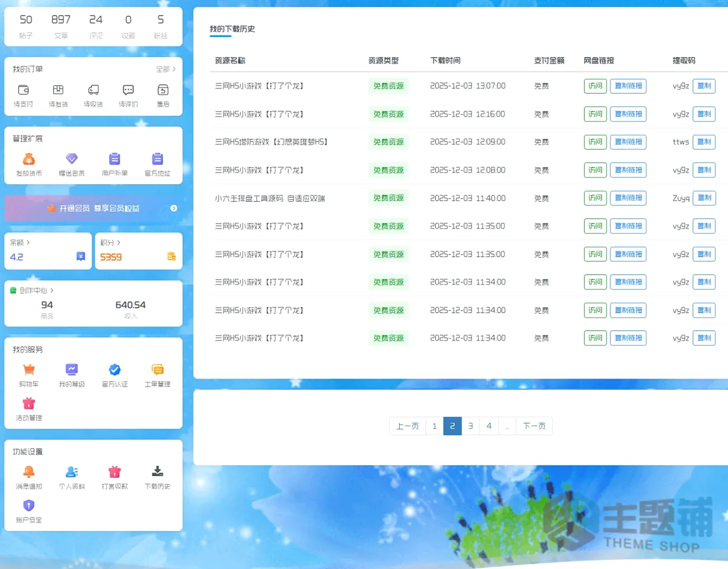Open the 发放货币 currency distribution icon

click(29, 159)
